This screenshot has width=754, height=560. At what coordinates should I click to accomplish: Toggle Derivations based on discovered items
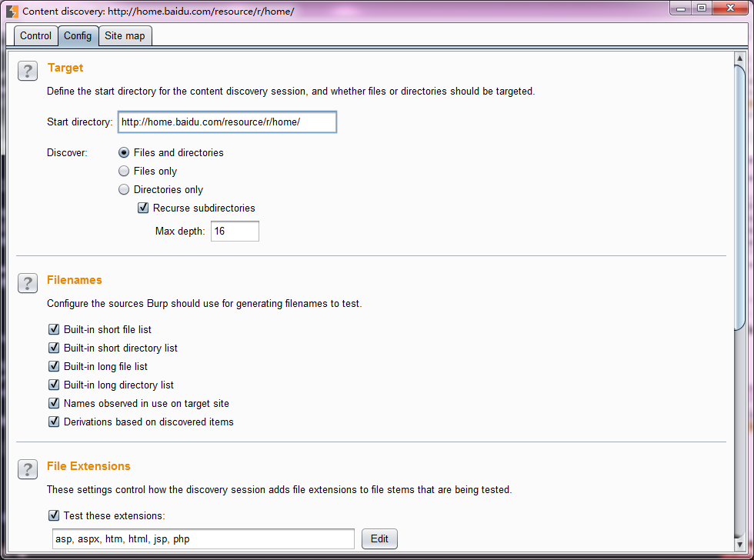(54, 422)
